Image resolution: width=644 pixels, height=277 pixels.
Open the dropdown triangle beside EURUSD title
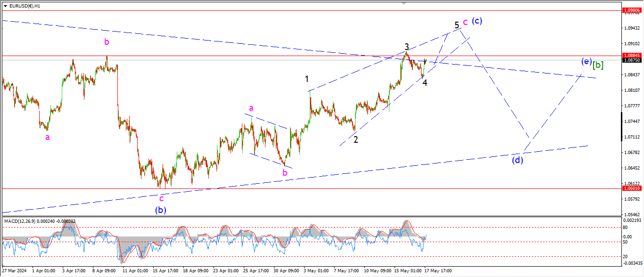click(x=6, y=6)
